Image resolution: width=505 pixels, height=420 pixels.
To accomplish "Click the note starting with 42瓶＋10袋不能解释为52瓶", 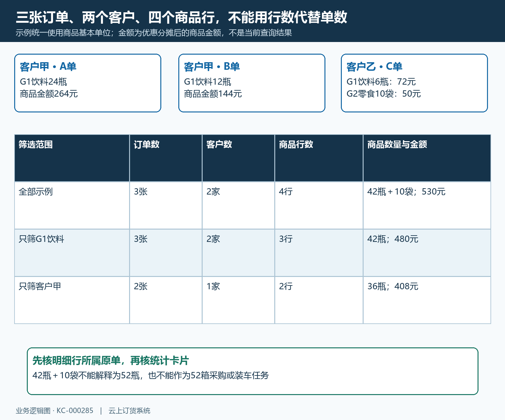I will pos(151,375).
